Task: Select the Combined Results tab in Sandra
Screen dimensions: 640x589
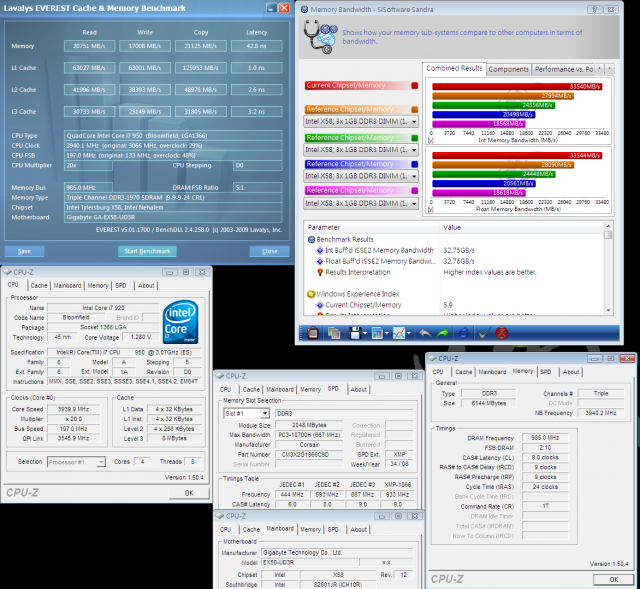Action: click(x=454, y=69)
